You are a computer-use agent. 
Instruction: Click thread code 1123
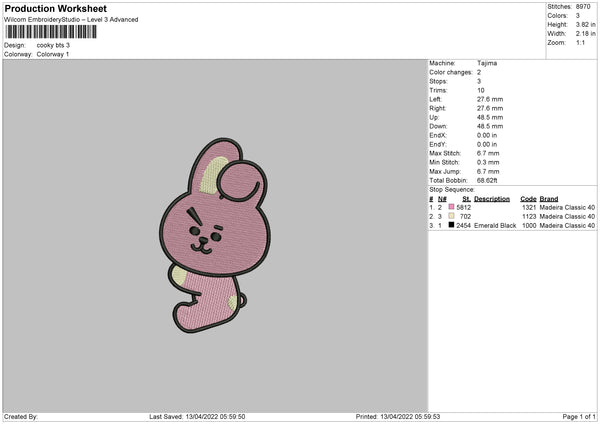click(529, 216)
